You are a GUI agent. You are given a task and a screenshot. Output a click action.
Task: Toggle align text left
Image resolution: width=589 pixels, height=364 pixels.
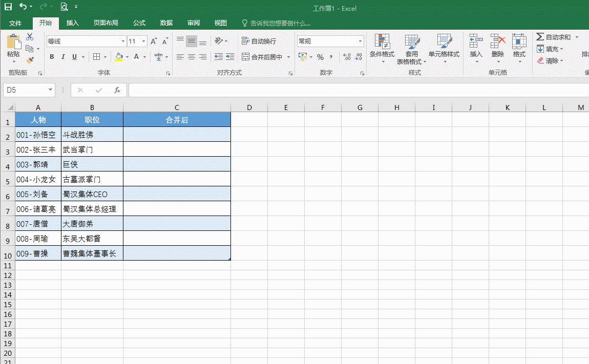pos(180,57)
